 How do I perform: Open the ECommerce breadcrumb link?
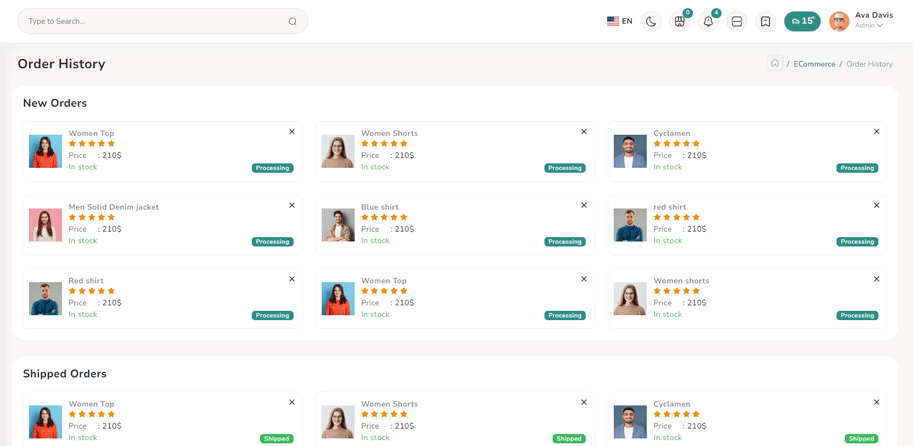(814, 64)
